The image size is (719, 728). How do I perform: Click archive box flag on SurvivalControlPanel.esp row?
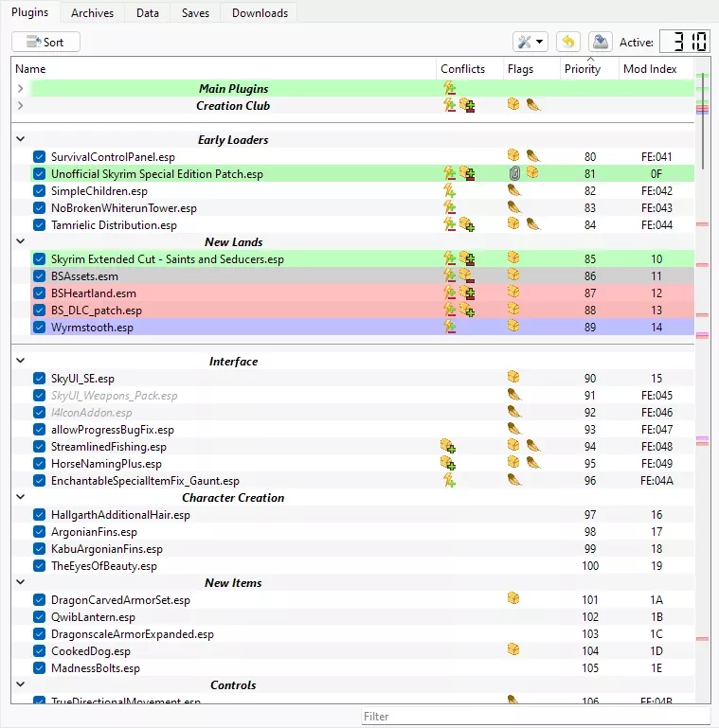point(513,155)
